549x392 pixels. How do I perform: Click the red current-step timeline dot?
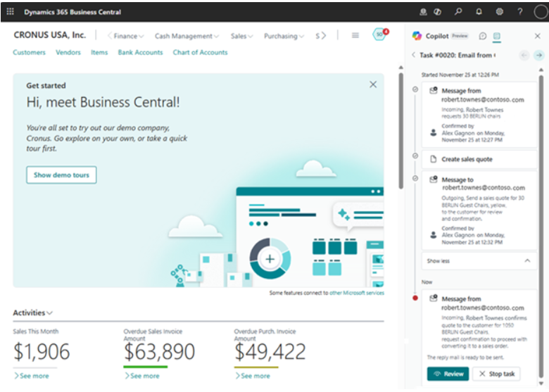point(415,298)
